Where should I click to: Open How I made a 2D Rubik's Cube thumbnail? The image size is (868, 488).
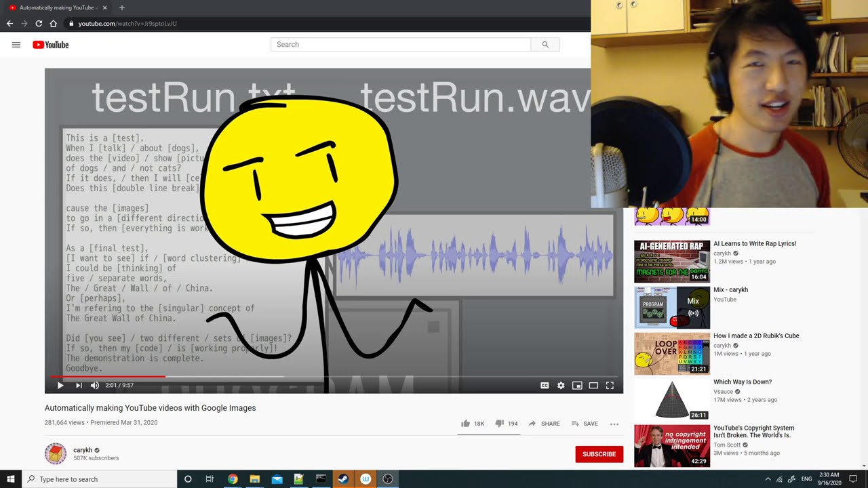point(672,354)
